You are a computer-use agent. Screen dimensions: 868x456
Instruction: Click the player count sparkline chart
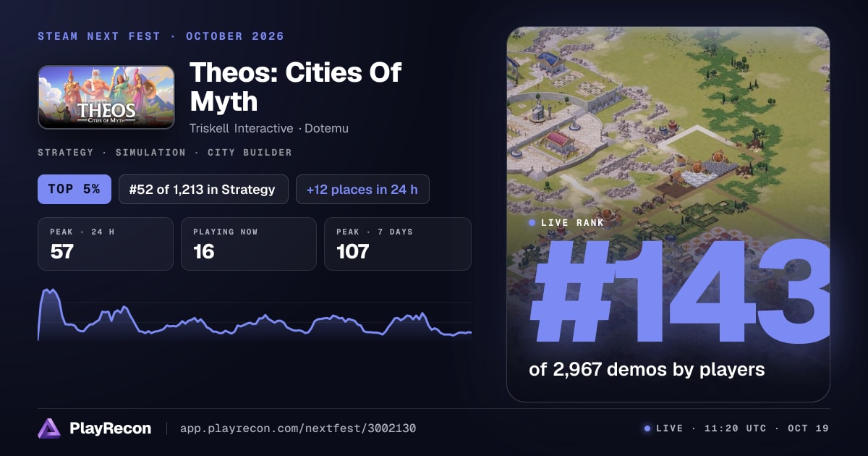coord(255,315)
